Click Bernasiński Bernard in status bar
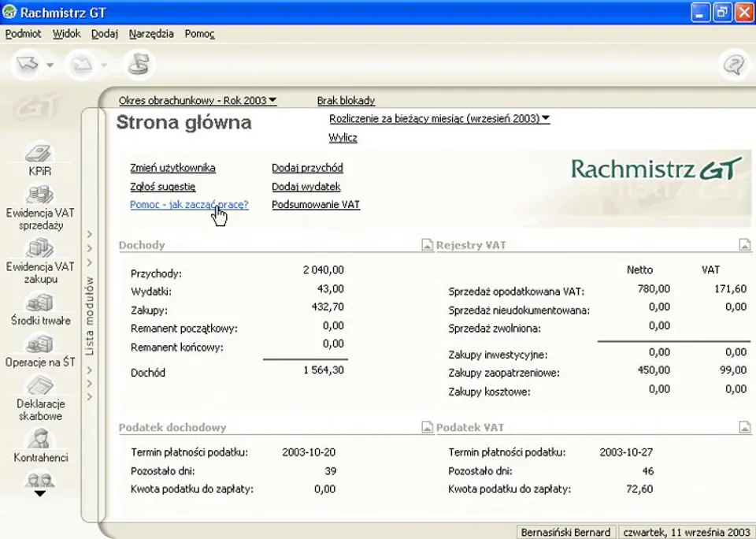Screen dimensions: 756x539 pyautogui.click(x=565, y=532)
